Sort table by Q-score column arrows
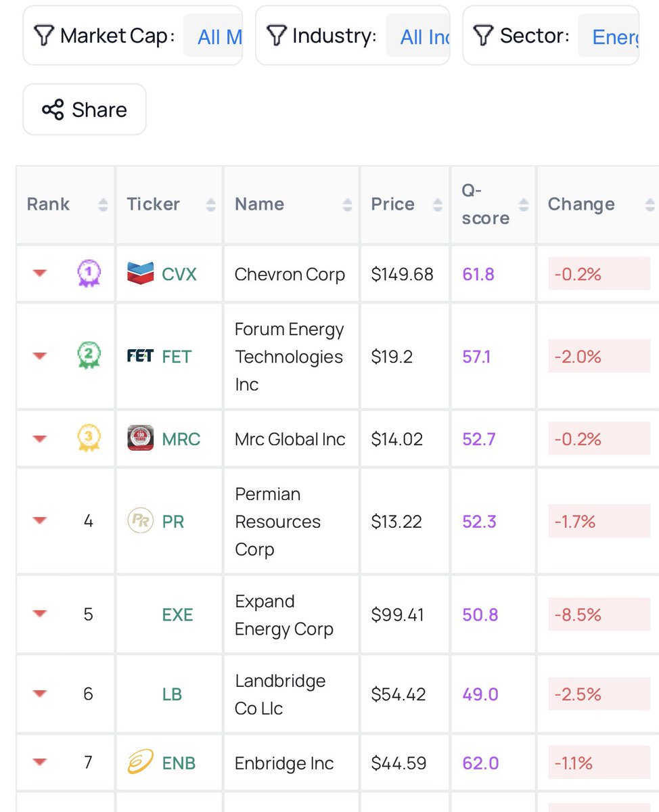 [524, 204]
